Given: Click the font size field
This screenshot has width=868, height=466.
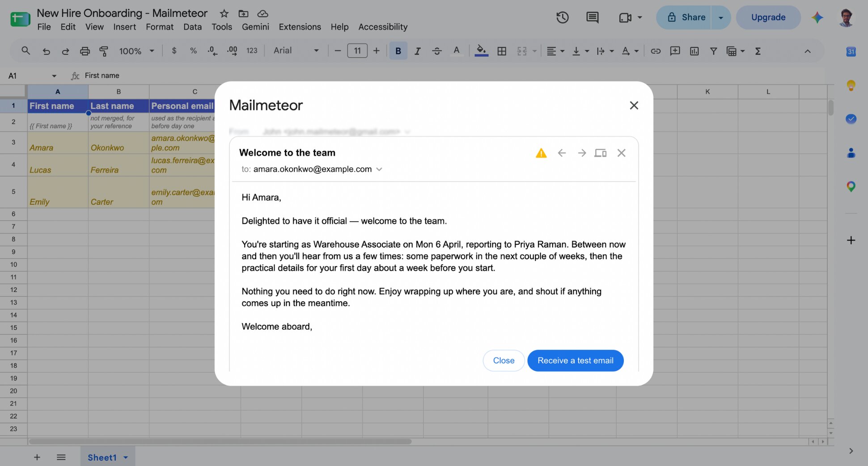Looking at the screenshot, I should click(x=357, y=51).
